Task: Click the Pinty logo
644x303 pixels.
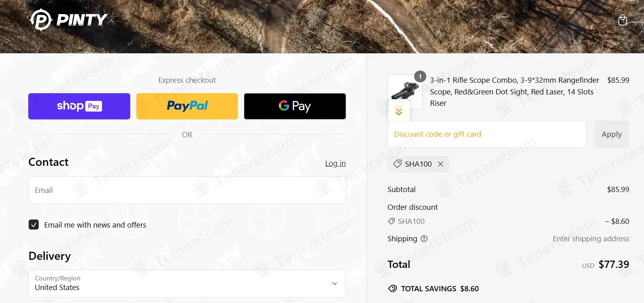Action: [x=69, y=19]
